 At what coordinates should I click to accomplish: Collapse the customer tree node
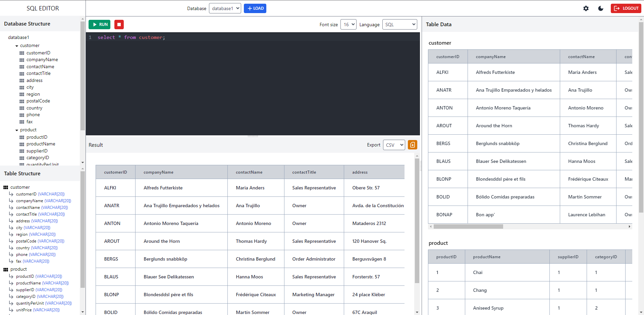(17, 46)
